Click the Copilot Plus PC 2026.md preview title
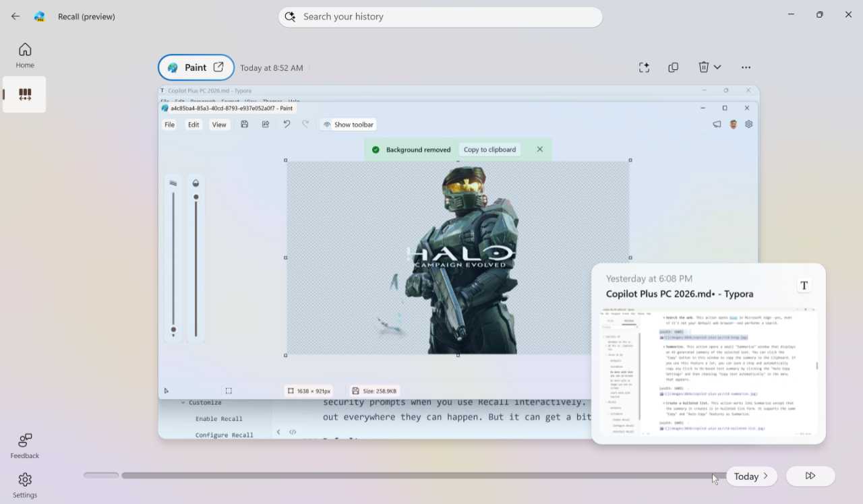Image resolution: width=863 pixels, height=504 pixels. point(680,294)
